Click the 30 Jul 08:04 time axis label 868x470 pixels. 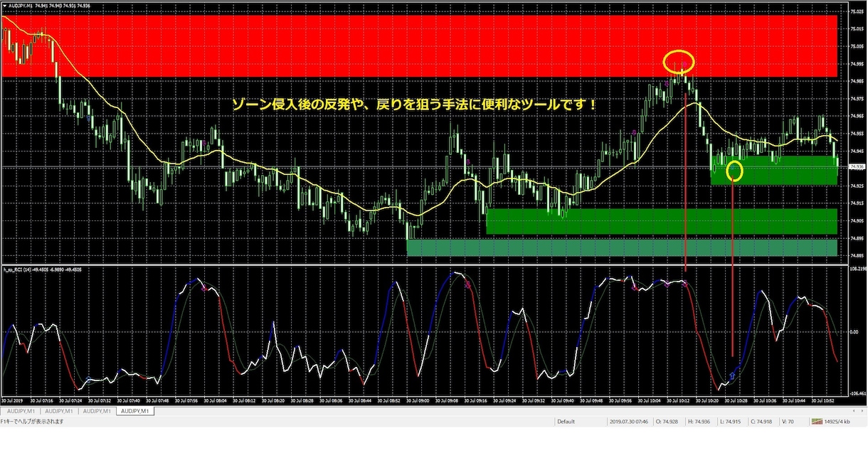tap(216, 400)
